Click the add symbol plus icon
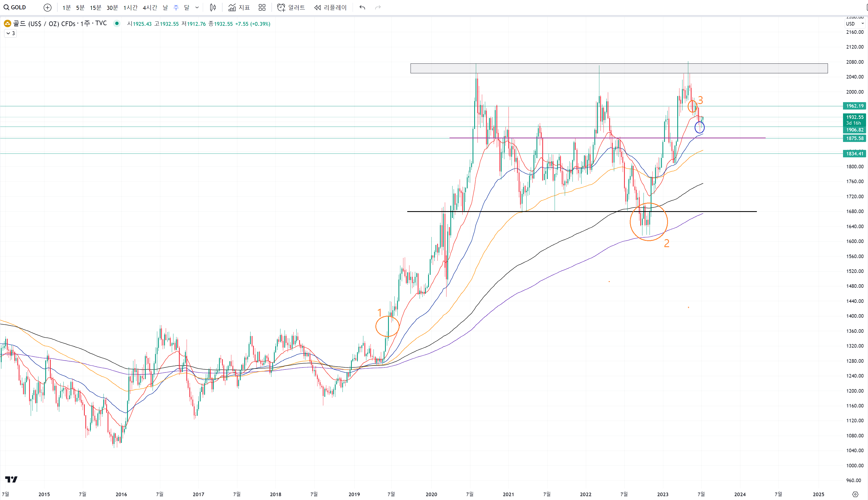The image size is (868, 500). pyautogui.click(x=47, y=8)
